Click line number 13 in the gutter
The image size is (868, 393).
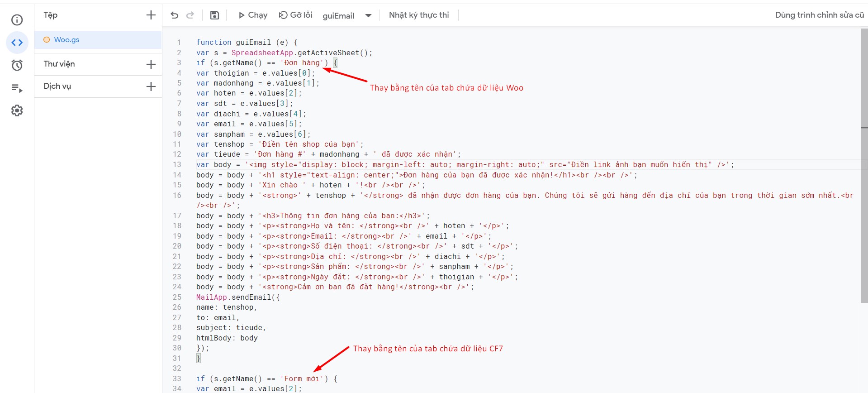click(177, 165)
